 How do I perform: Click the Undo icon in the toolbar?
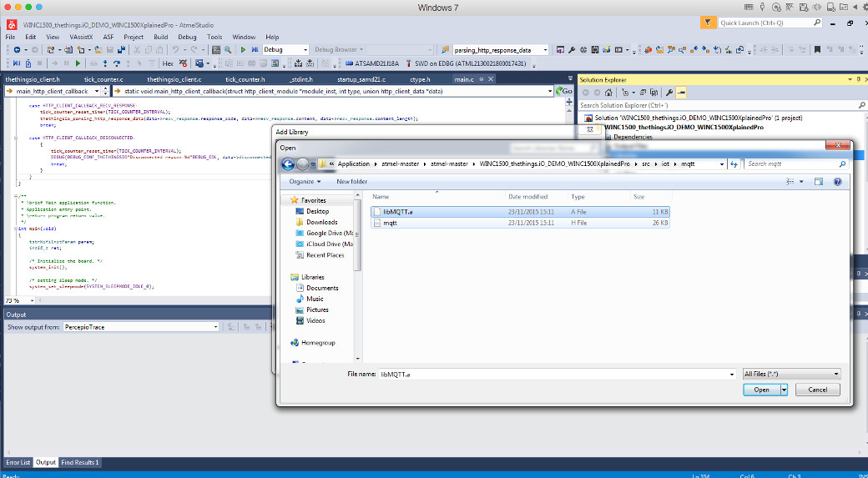tap(175, 50)
